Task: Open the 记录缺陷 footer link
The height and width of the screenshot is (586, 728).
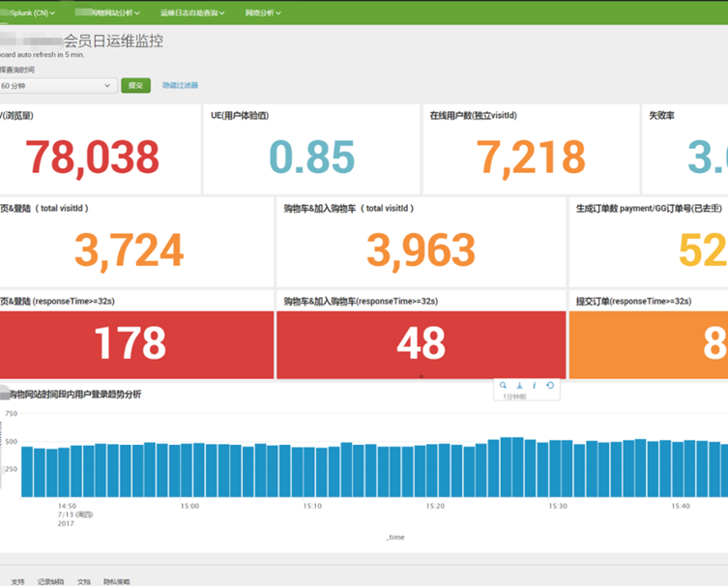Action: click(x=50, y=581)
